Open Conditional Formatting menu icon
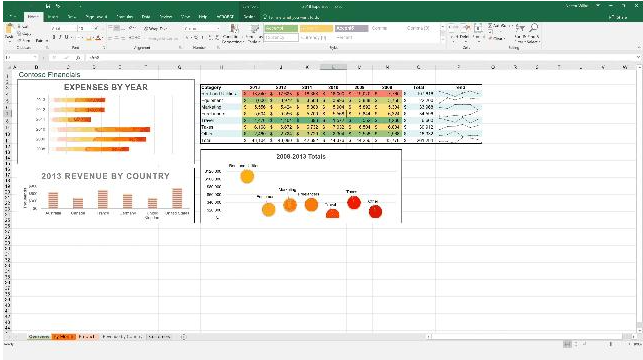Image resolution: width=643 pixels, height=360 pixels. (234, 30)
